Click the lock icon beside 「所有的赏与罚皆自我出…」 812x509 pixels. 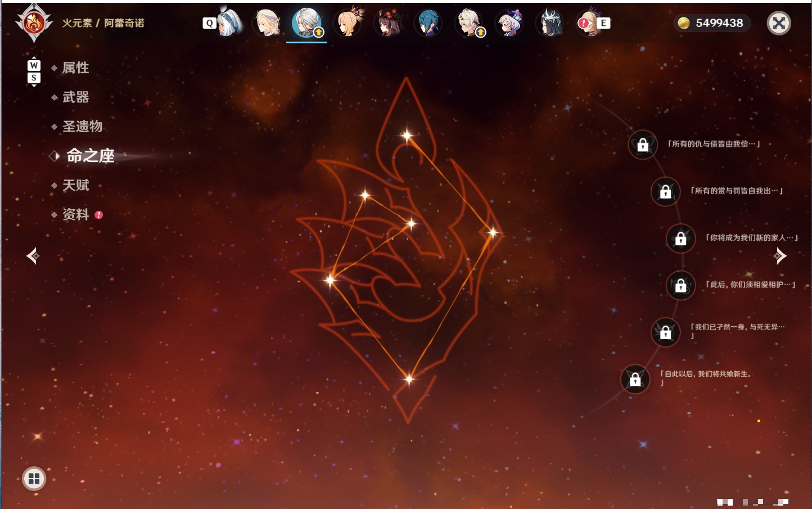click(665, 192)
